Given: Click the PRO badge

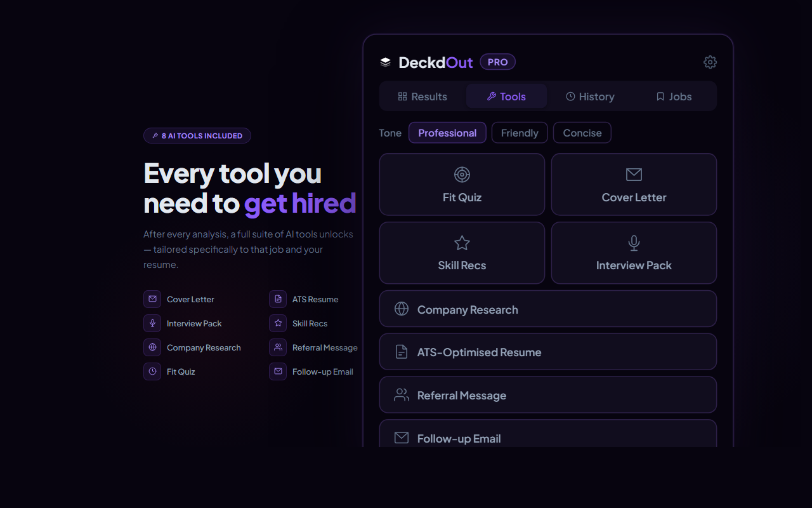Looking at the screenshot, I should [497, 62].
